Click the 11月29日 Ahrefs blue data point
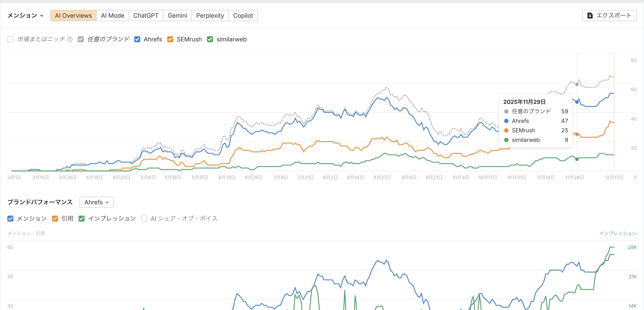The height and width of the screenshot is (310, 644). [577, 102]
